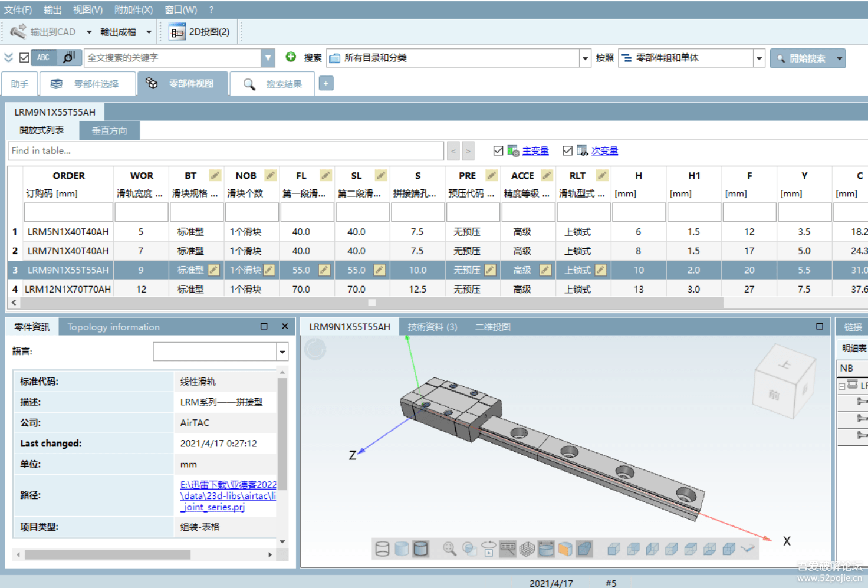Switch to the 搜索结果 tab
The height and width of the screenshot is (588, 868).
(273, 84)
